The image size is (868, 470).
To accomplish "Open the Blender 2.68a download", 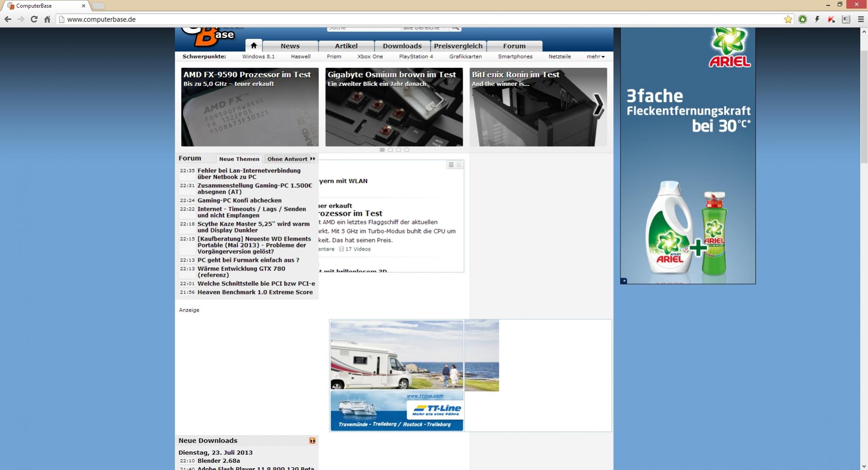I will (x=218, y=461).
